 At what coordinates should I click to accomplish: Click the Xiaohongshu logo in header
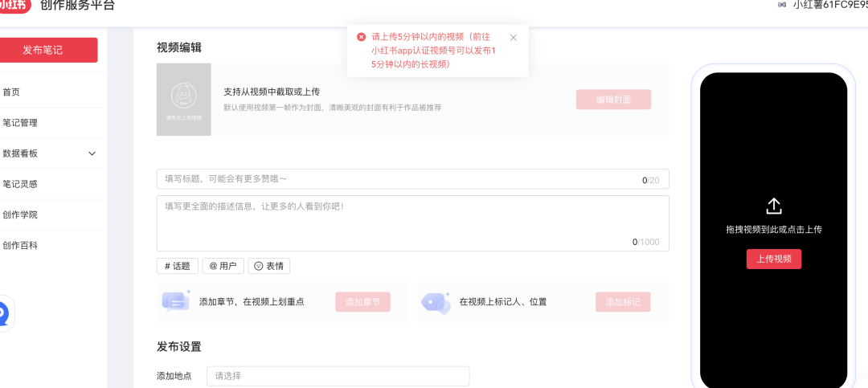tap(14, 5)
